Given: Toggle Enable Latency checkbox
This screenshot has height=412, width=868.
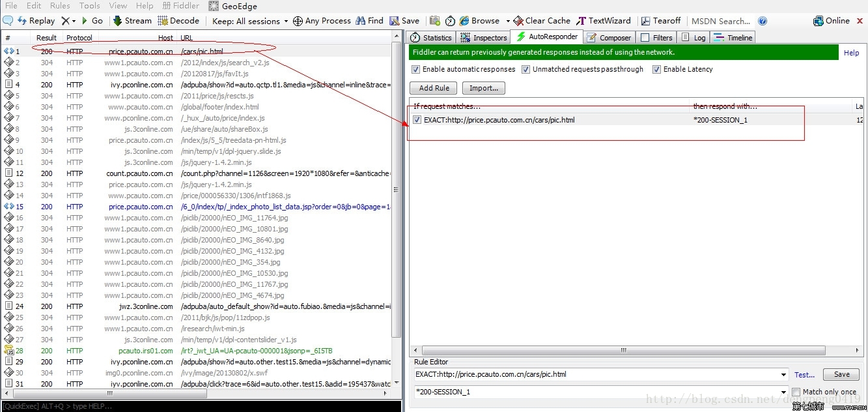Looking at the screenshot, I should (x=656, y=69).
